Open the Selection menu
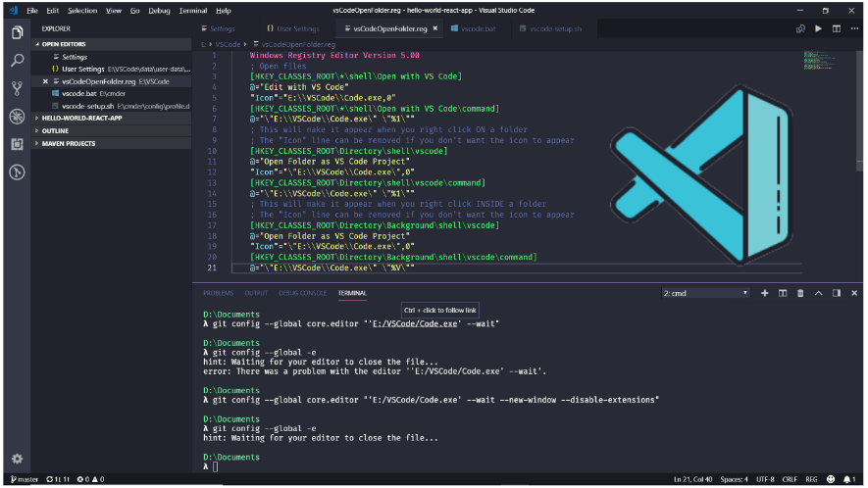Screen dimensions: 868x488 [x=82, y=11]
